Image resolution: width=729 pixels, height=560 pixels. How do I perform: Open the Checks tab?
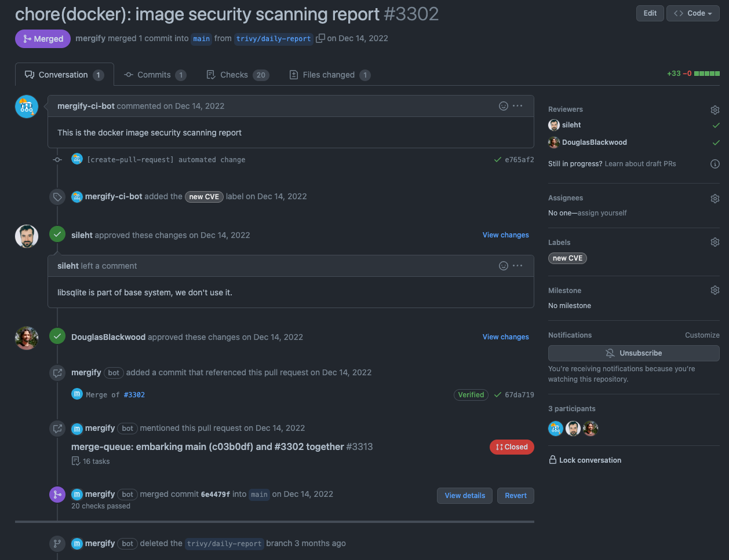coord(238,75)
